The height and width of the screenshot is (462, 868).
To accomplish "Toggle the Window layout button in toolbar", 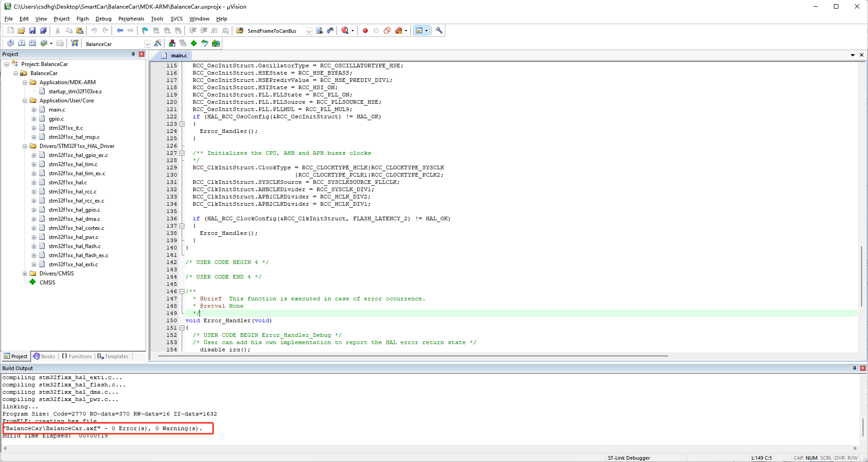I will [419, 30].
